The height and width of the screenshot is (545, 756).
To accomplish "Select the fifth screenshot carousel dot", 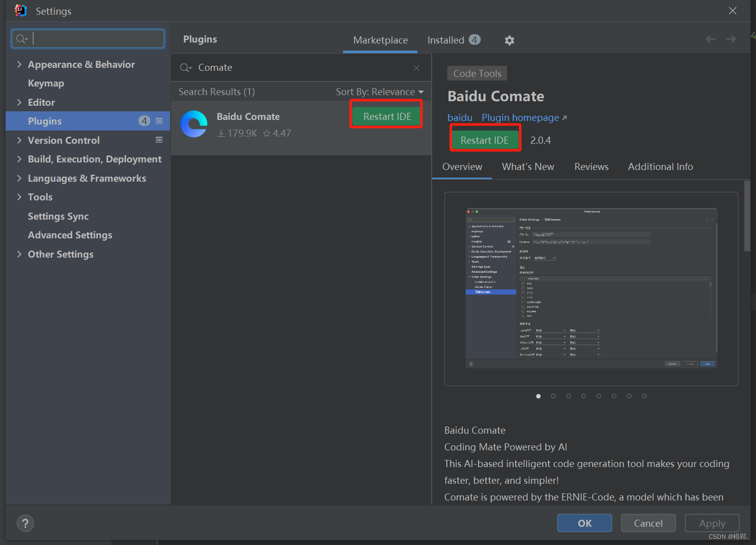I will click(x=599, y=396).
